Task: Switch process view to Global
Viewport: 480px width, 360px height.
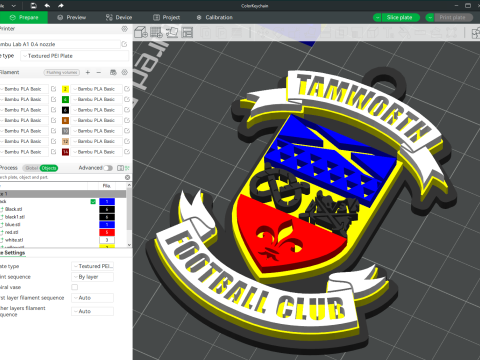Action: coord(32,168)
